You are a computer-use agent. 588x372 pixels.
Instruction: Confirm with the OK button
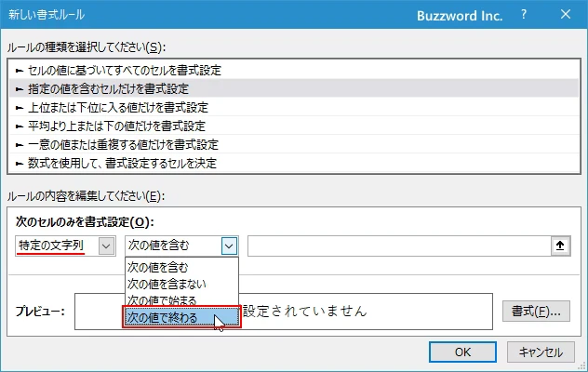coord(462,352)
